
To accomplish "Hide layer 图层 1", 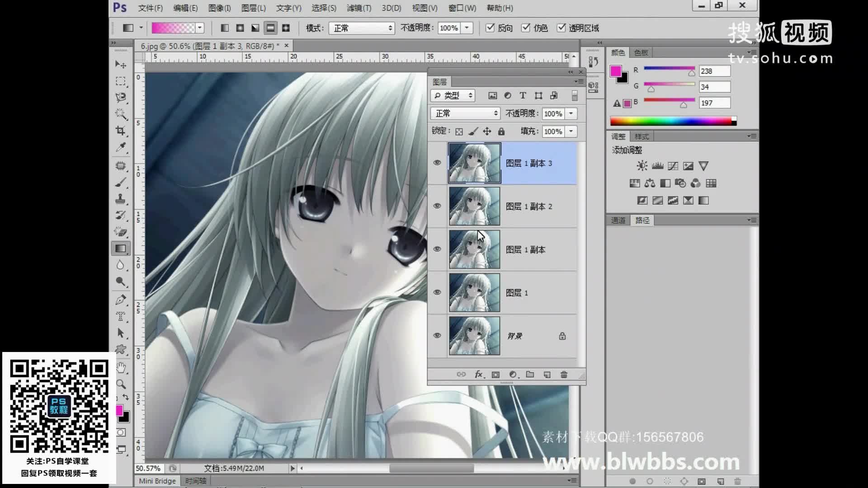I will [x=437, y=292].
